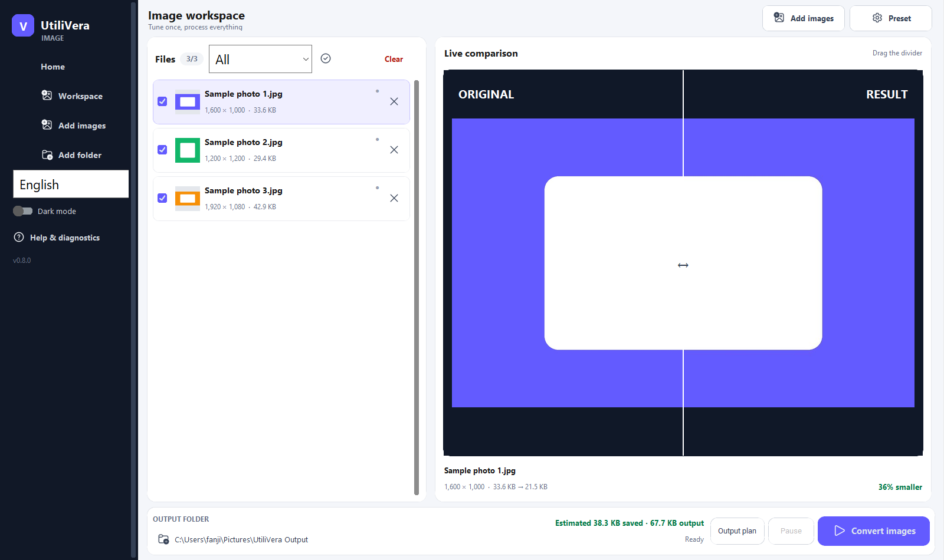Image resolution: width=944 pixels, height=560 pixels.
Task: Click the Add images button at top
Action: point(804,18)
